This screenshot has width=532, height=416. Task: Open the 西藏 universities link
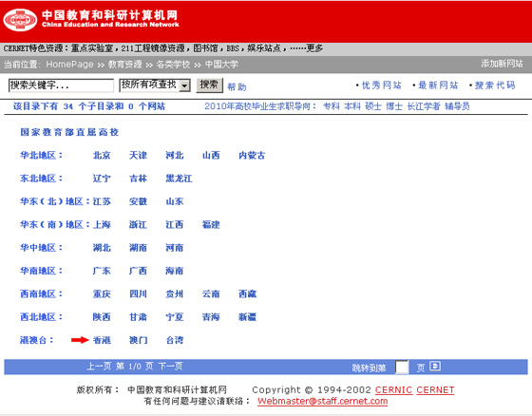click(x=247, y=293)
